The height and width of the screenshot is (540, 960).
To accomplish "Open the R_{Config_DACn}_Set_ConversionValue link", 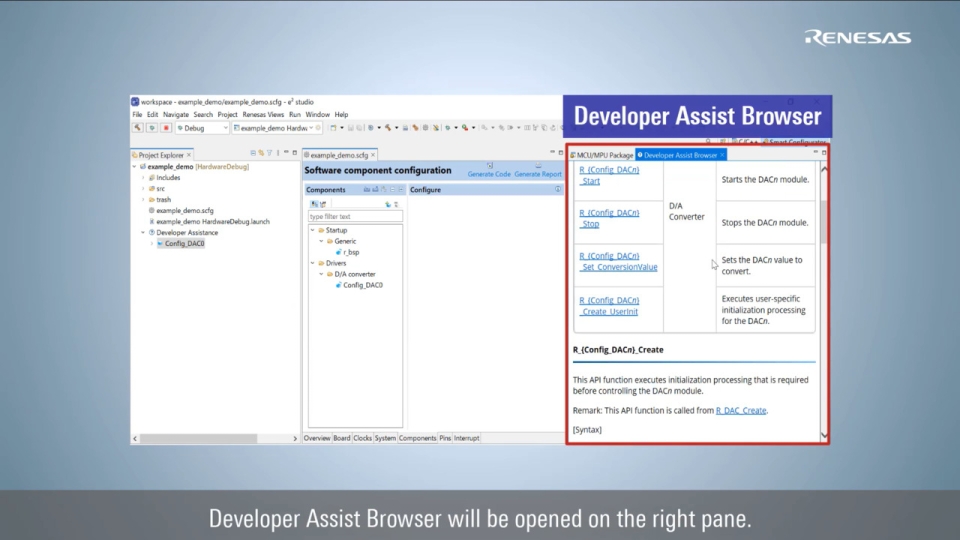I will (618, 261).
